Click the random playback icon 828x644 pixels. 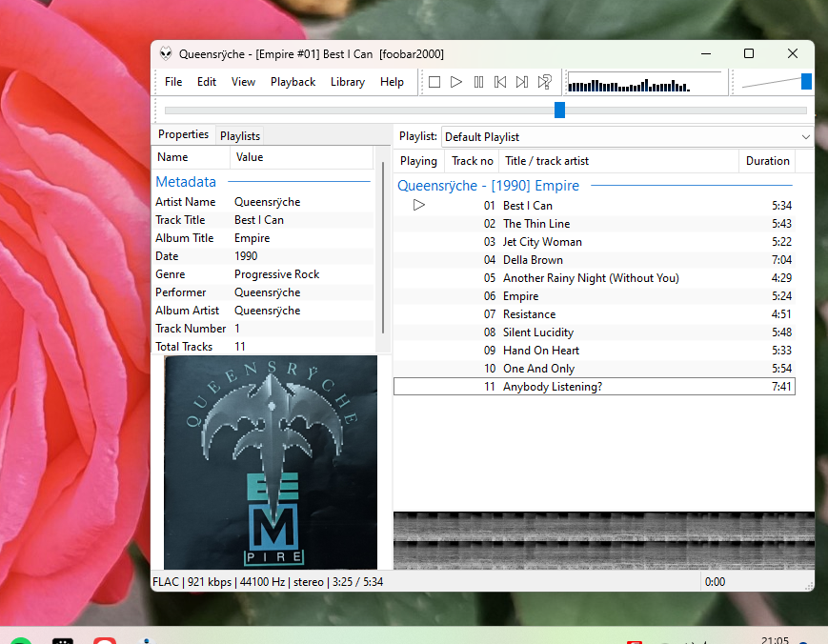[x=545, y=82]
